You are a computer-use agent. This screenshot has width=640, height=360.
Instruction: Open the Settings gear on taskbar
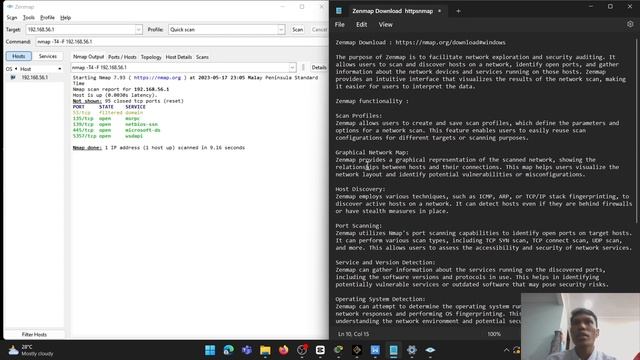coord(412,350)
